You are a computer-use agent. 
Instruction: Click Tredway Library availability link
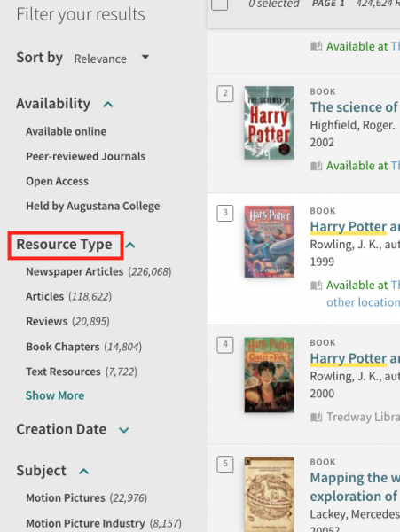point(363,417)
